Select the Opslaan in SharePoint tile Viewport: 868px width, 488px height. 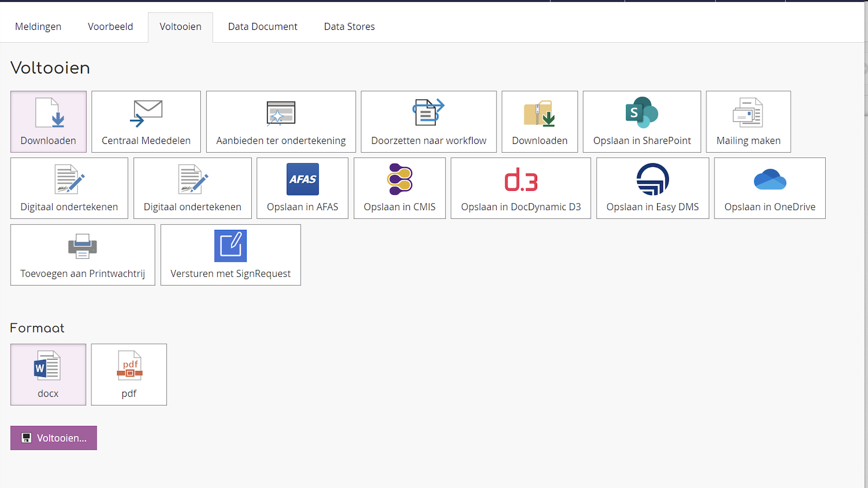[x=641, y=122]
